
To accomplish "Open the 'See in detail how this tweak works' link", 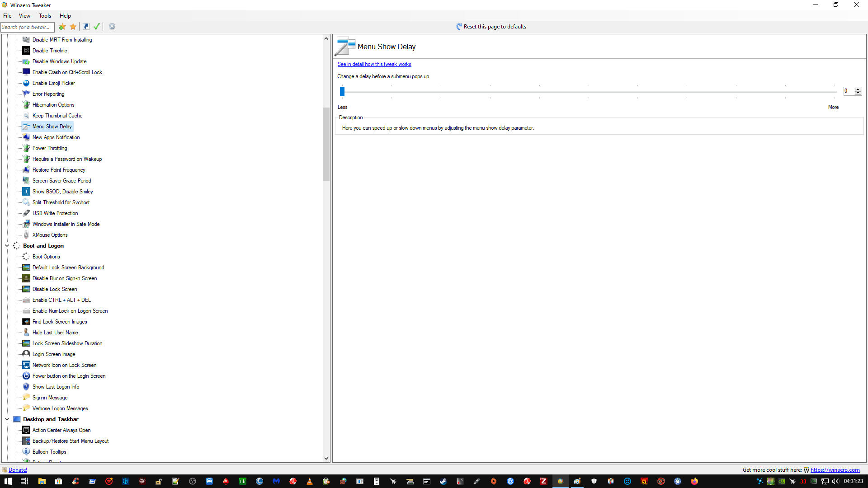I will coord(374,64).
